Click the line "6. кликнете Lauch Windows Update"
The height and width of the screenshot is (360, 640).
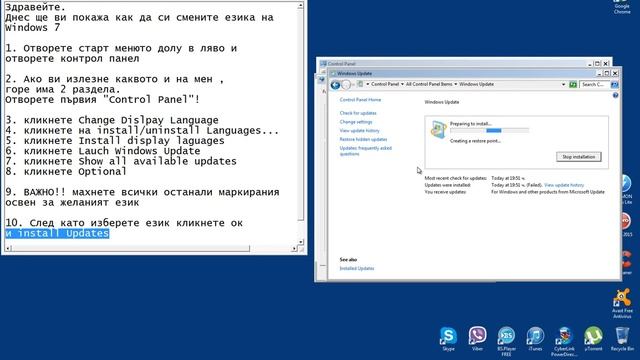[103, 151]
